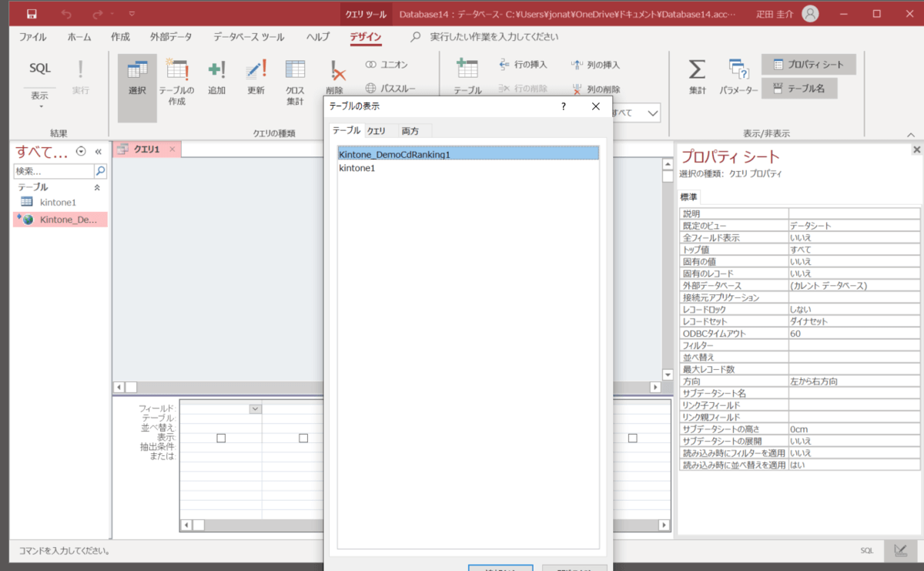Open navigation pane すべて category dropdown
Image resolution: width=924 pixels, height=571 pixels.
tap(81, 152)
